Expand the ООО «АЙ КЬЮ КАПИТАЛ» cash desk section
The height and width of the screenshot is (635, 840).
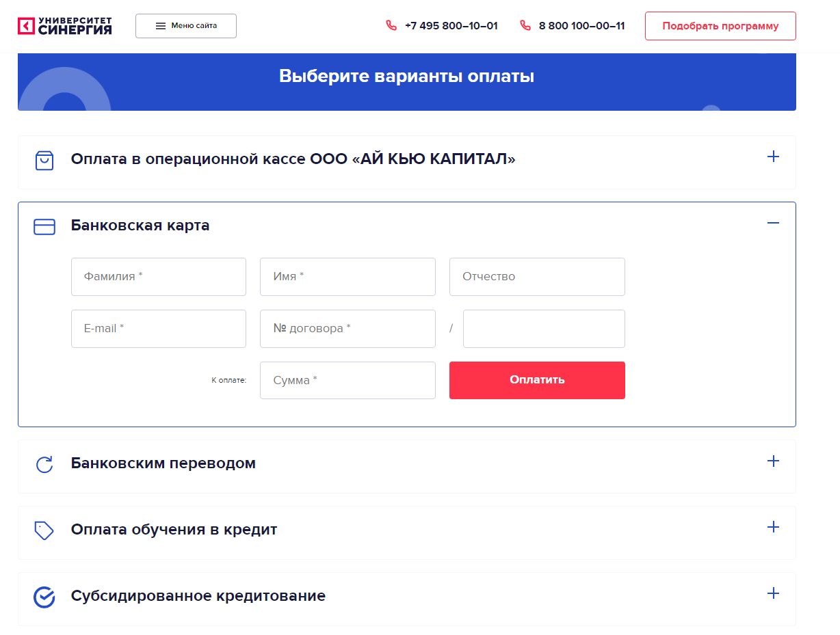coord(773,157)
